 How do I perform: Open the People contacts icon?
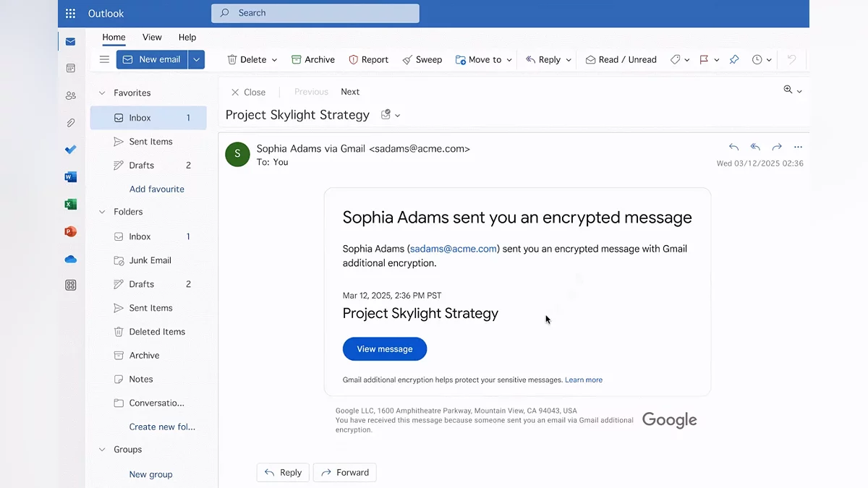(x=70, y=95)
